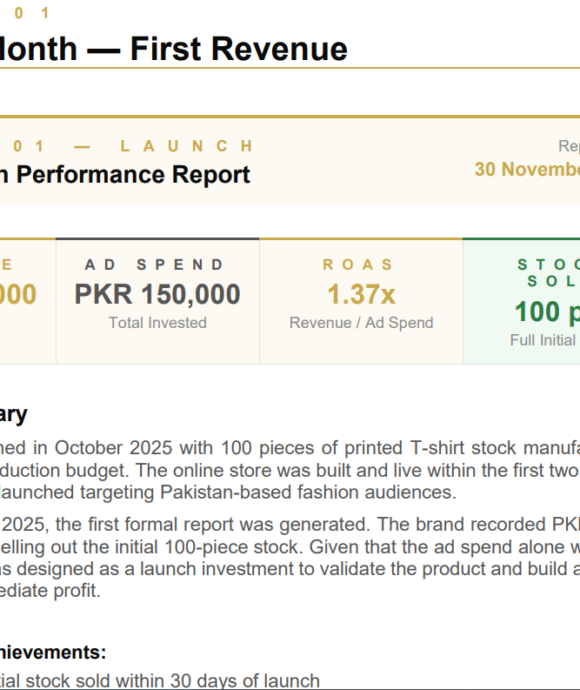This screenshot has width=580, height=690.
Task: Click the 'Total Invested' caption
Action: point(158,323)
